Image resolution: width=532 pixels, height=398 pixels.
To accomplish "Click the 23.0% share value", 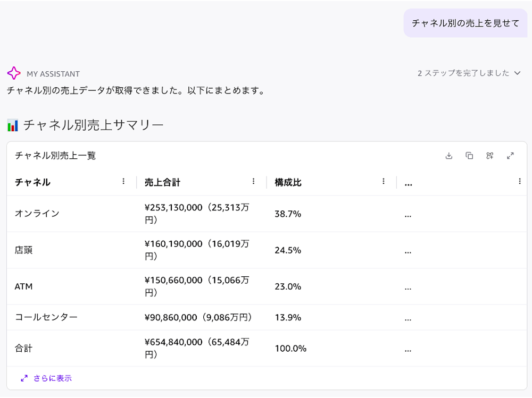I will click(288, 286).
